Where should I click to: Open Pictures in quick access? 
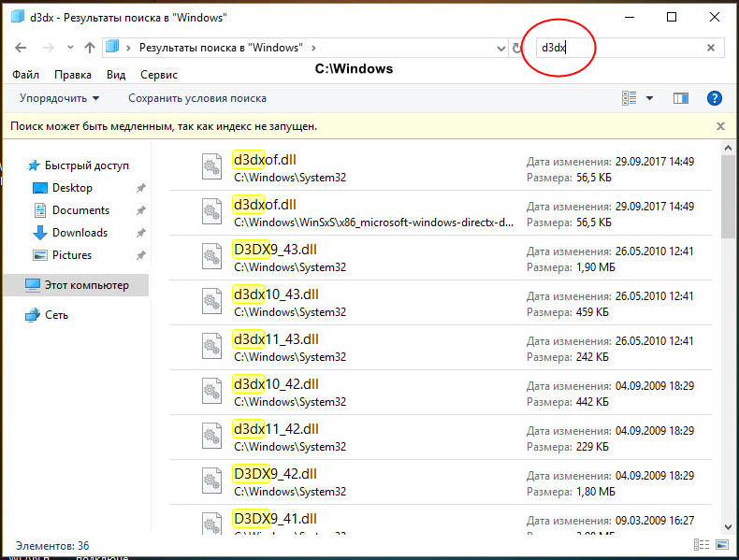click(x=72, y=255)
